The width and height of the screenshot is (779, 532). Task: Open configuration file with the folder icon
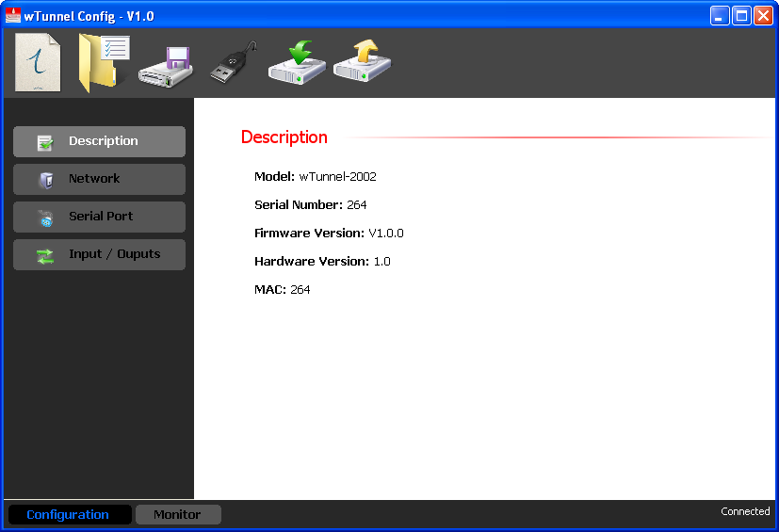[103, 63]
